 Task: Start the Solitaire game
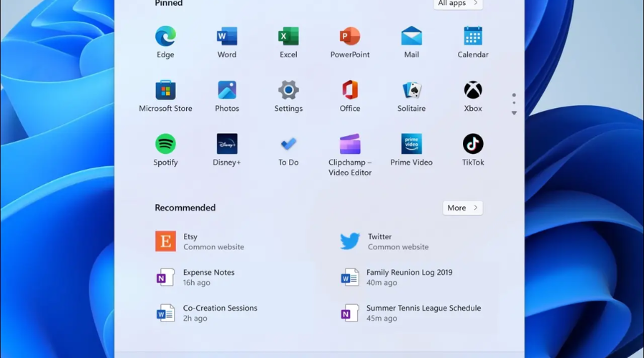tap(411, 90)
